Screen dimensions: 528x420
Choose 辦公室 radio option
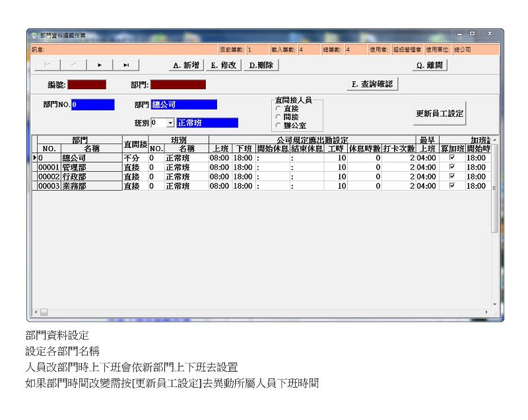point(278,125)
